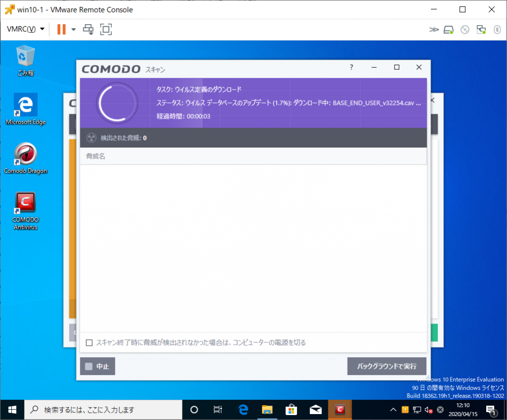This screenshot has width=507, height=420.
Task: Open help in COMODO scan window
Action: click(x=352, y=67)
